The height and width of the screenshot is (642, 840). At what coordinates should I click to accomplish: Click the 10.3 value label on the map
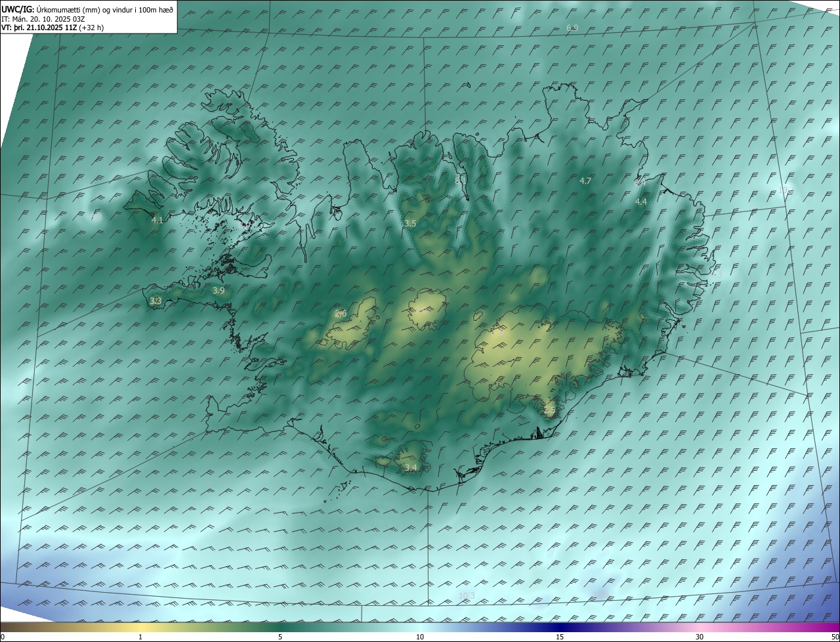pos(467,595)
